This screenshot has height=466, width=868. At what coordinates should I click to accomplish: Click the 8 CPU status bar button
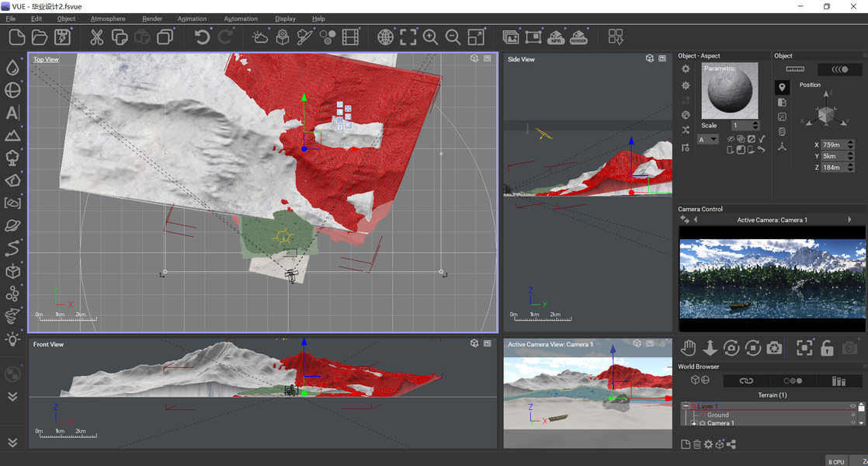pos(836,461)
